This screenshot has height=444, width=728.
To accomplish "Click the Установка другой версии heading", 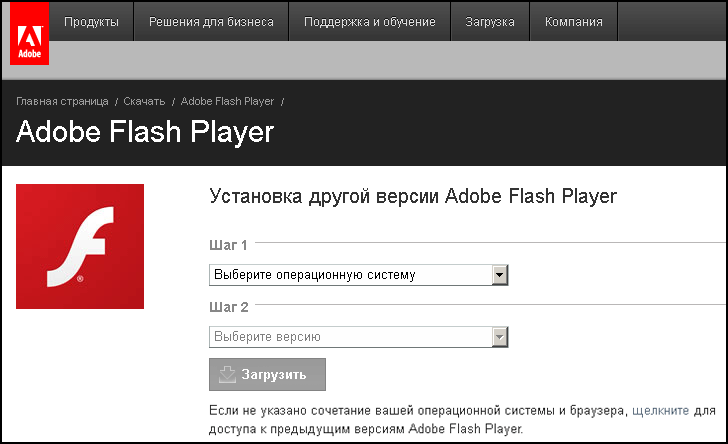I will (413, 196).
